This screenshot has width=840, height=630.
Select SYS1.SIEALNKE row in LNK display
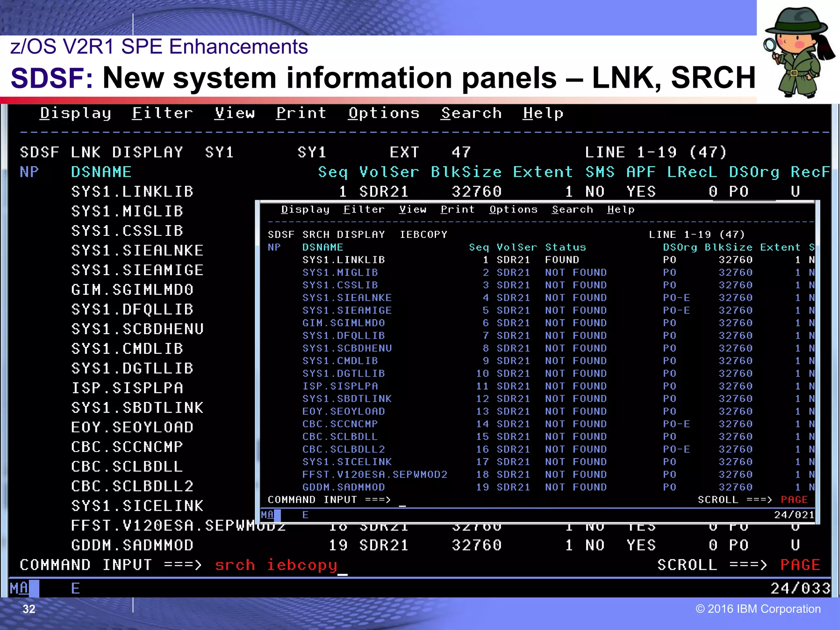pyautogui.click(x=137, y=251)
